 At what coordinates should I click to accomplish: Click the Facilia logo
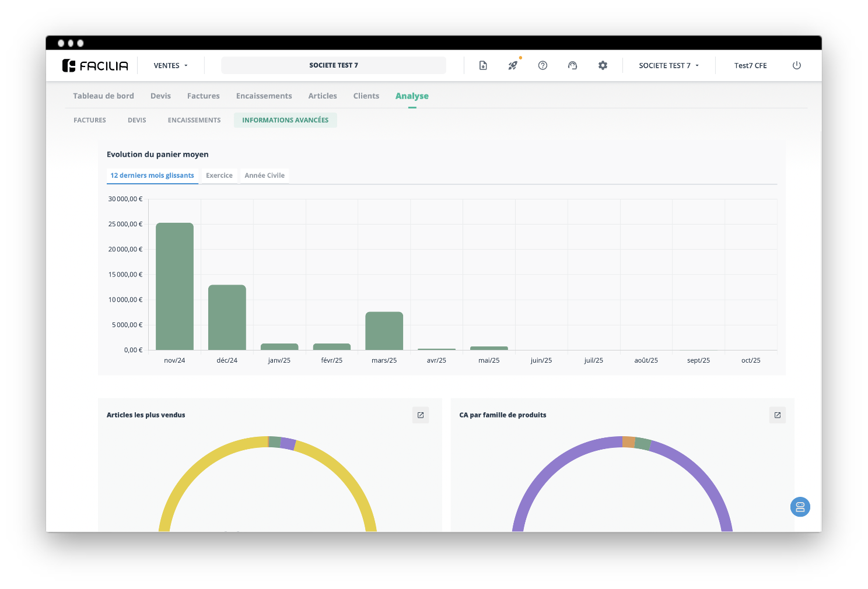point(95,65)
